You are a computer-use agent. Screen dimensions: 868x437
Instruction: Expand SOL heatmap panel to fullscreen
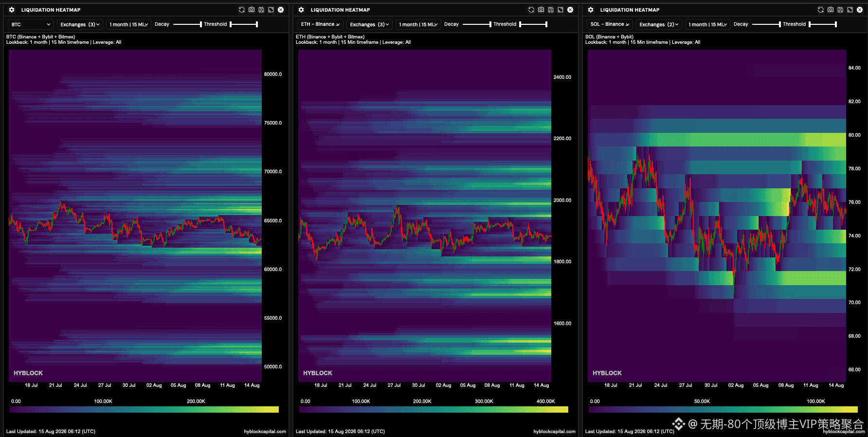pos(850,10)
